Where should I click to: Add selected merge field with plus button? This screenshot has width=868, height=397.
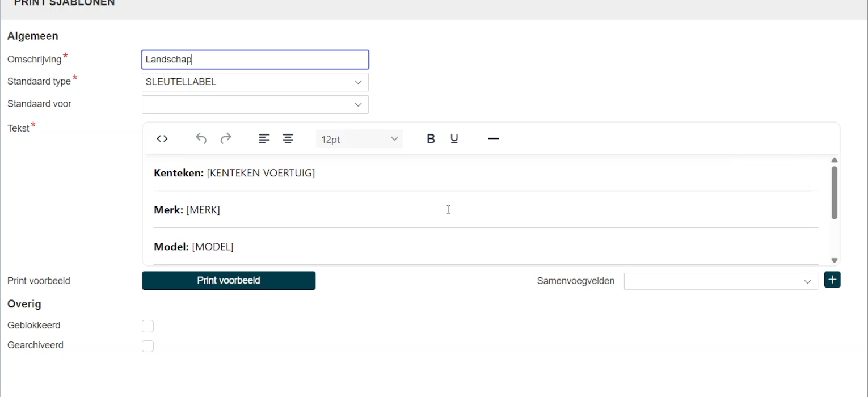[832, 280]
